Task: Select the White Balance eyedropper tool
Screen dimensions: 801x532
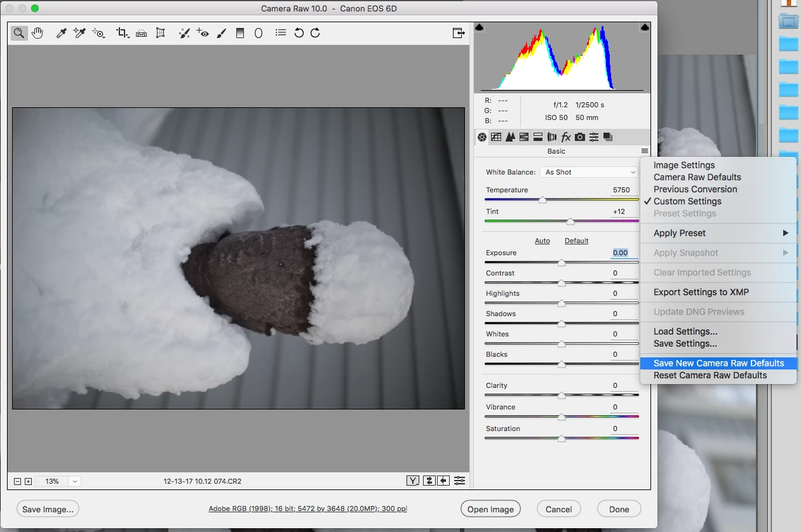Action: tap(62, 33)
